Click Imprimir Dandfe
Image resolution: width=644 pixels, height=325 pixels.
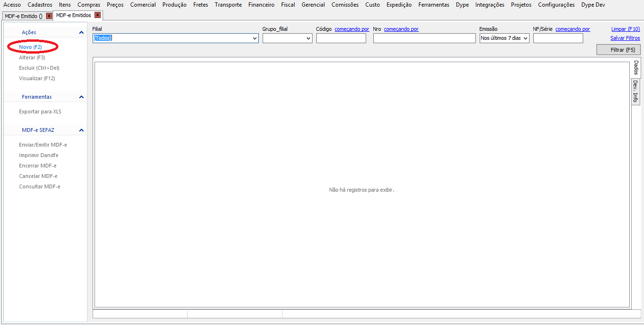[38, 155]
